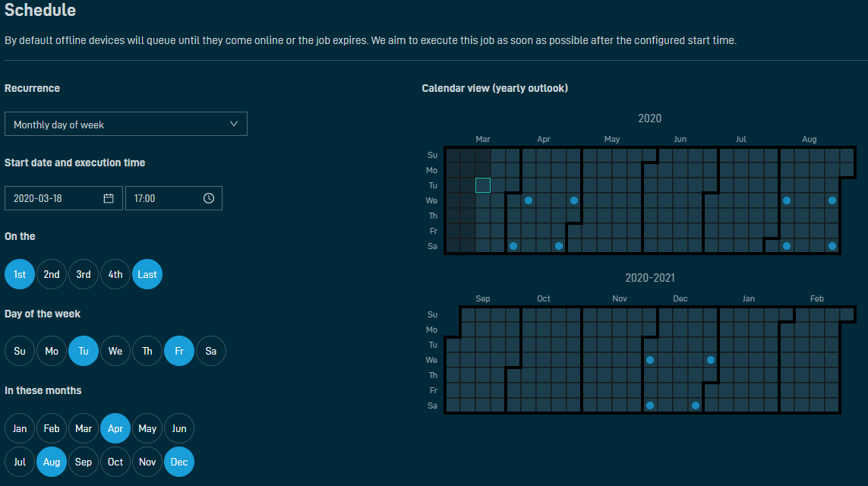
Task: Select last Sa-row dot in April 2020
Action: click(x=559, y=246)
